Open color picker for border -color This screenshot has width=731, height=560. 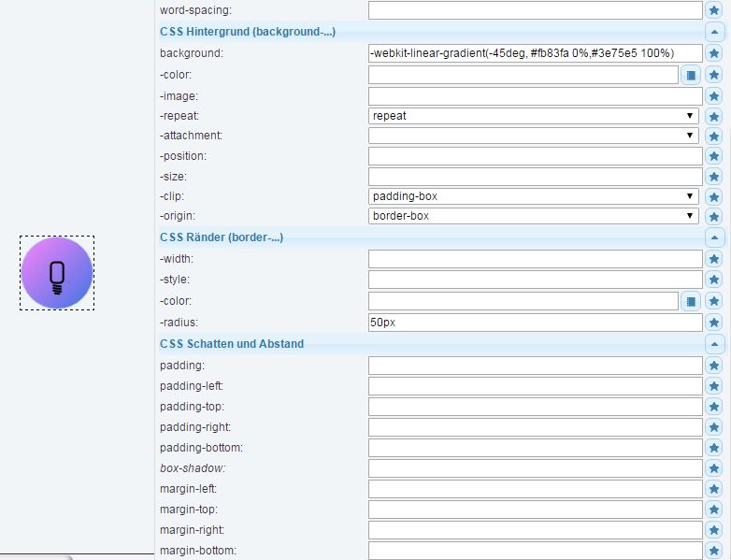coord(691,301)
